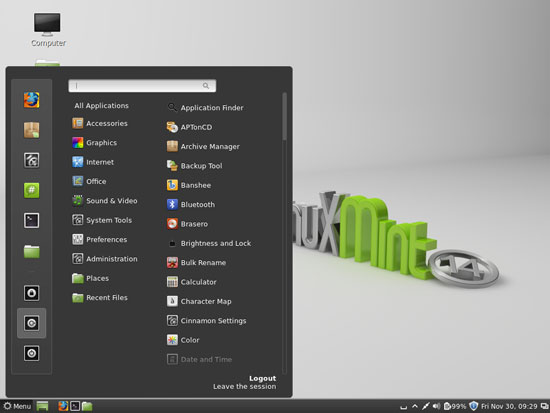Open the Places category
This screenshot has width=550, height=413.
90,278
